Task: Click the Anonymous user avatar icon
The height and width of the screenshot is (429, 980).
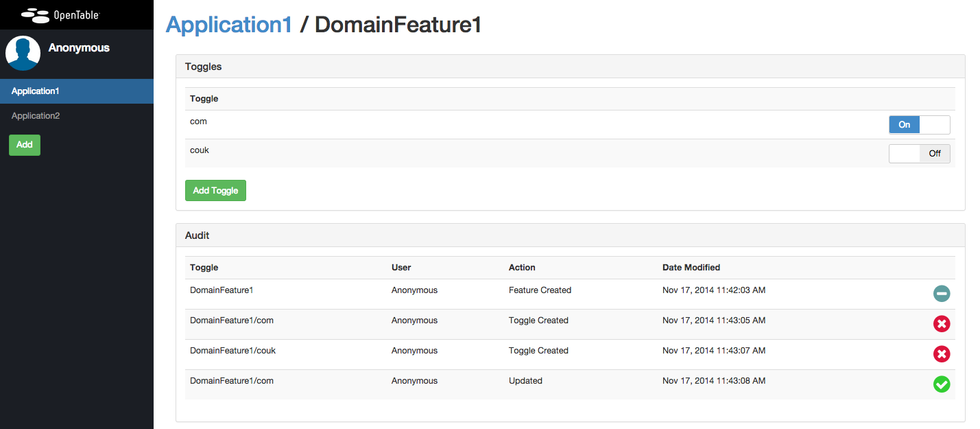Action: pyautogui.click(x=23, y=54)
